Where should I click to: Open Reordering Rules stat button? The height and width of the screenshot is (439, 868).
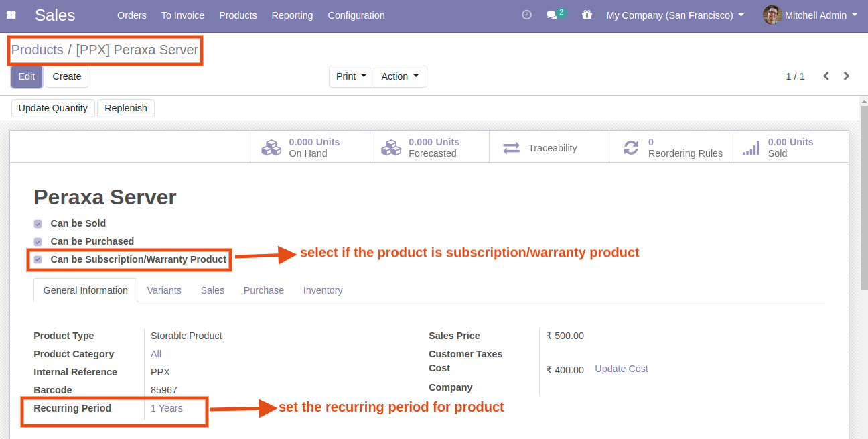click(669, 147)
